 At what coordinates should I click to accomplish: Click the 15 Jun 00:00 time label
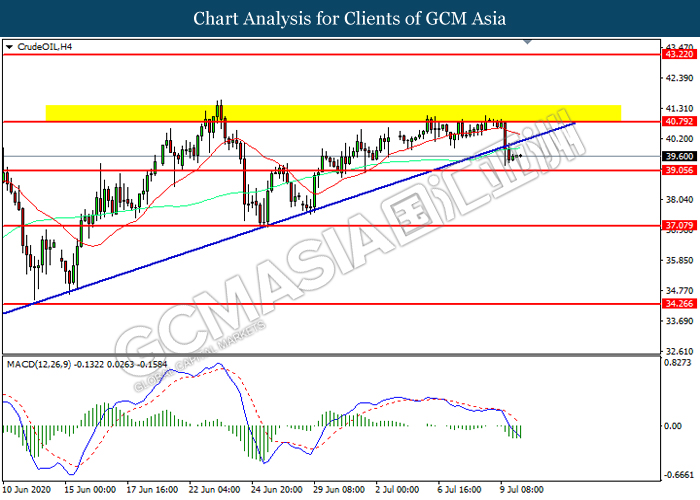click(x=90, y=490)
